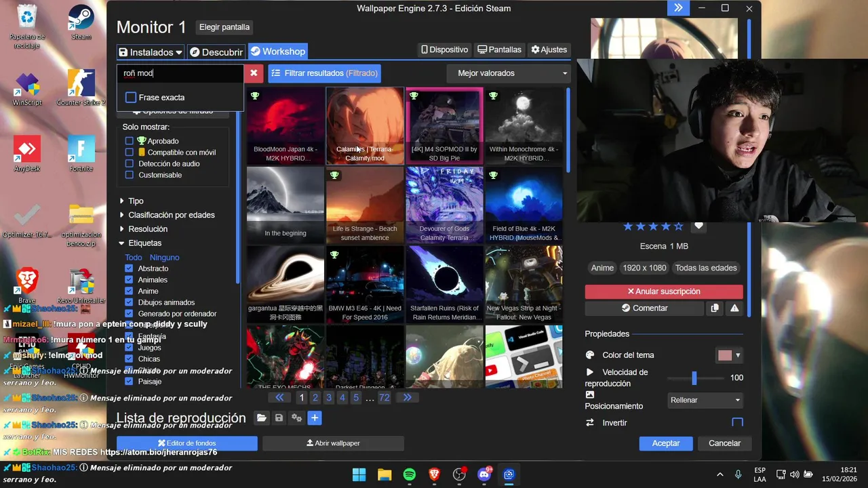
Task: Open the Papelera de reciclaje icon
Action: click(27, 26)
